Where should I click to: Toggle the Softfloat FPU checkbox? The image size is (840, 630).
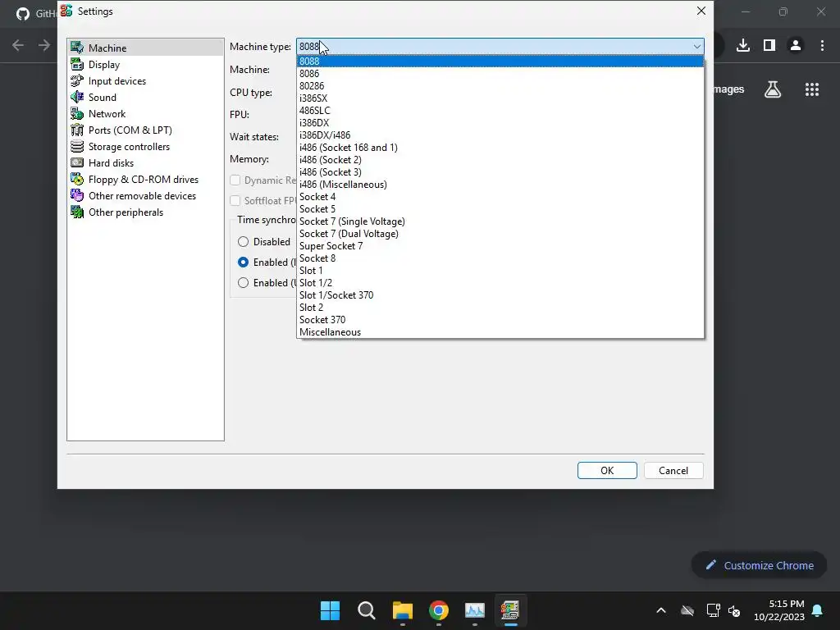click(235, 200)
